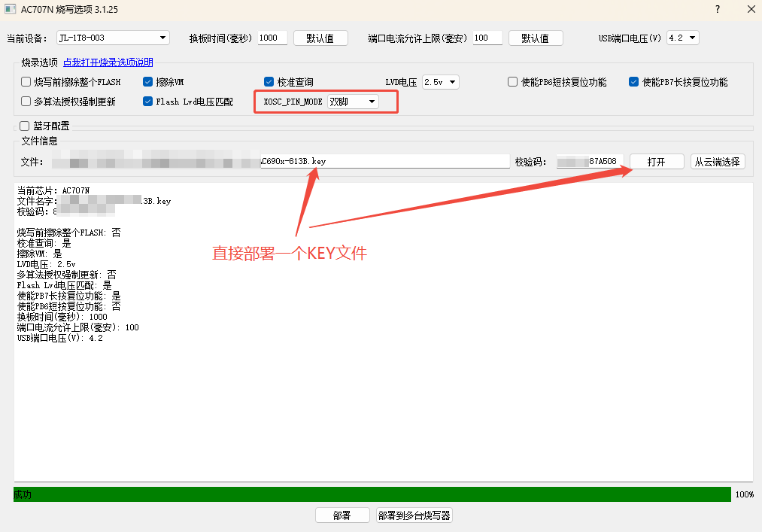Click the 从云端选择 button

coord(718,162)
